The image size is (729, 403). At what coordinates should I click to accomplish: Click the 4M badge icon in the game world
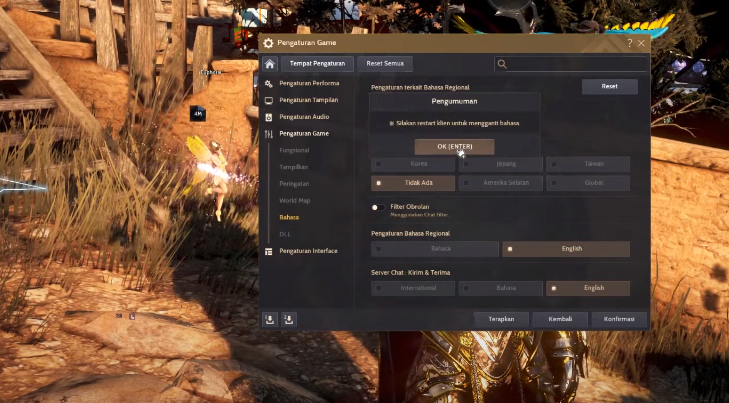198,113
